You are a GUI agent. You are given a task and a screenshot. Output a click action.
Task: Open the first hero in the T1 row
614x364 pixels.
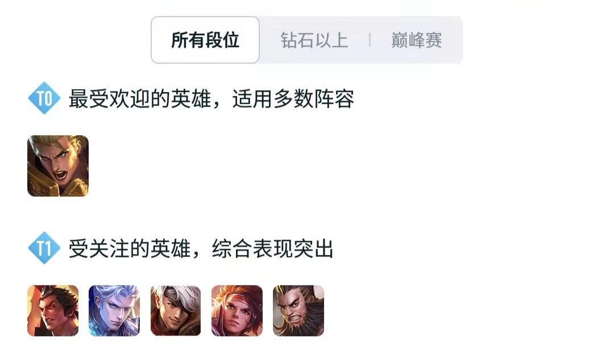pos(53,311)
